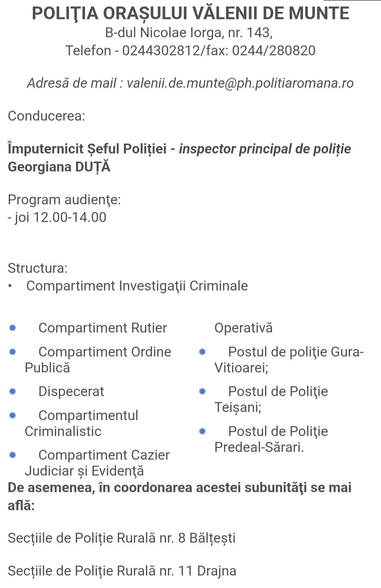Viewport: 381px width, 588px height.
Task: Click the bullet beside Compartiment Ordine Publică
Action: [x=13, y=352]
